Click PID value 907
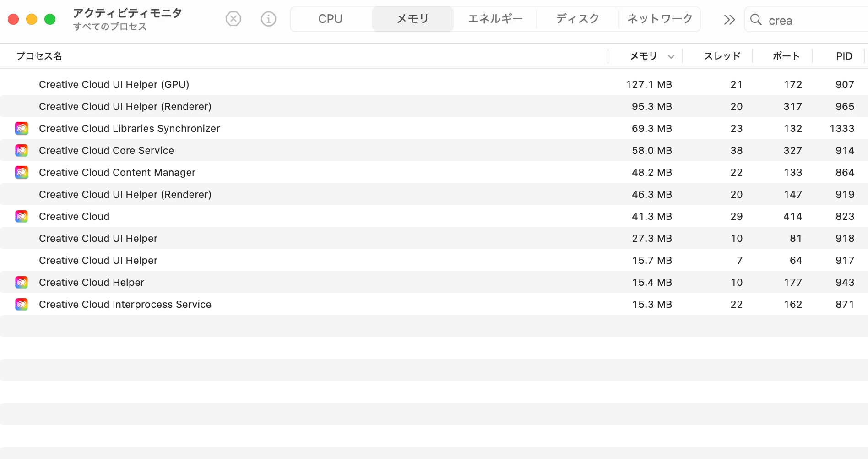Image resolution: width=868 pixels, height=459 pixels. click(845, 84)
